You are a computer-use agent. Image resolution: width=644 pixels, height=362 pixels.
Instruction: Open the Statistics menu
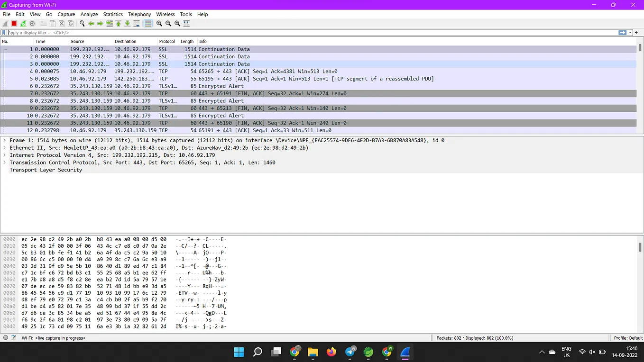112,14
